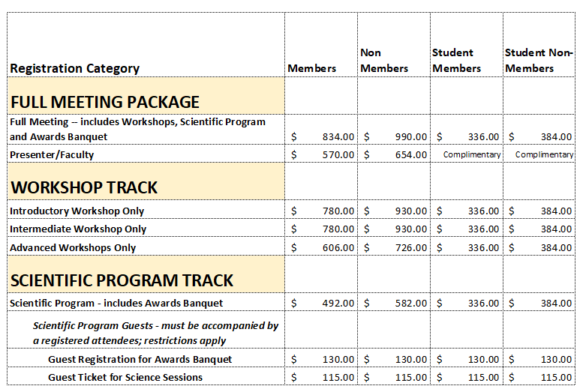Click the Student Members column header
The height and width of the screenshot is (392, 583).
[457, 61]
